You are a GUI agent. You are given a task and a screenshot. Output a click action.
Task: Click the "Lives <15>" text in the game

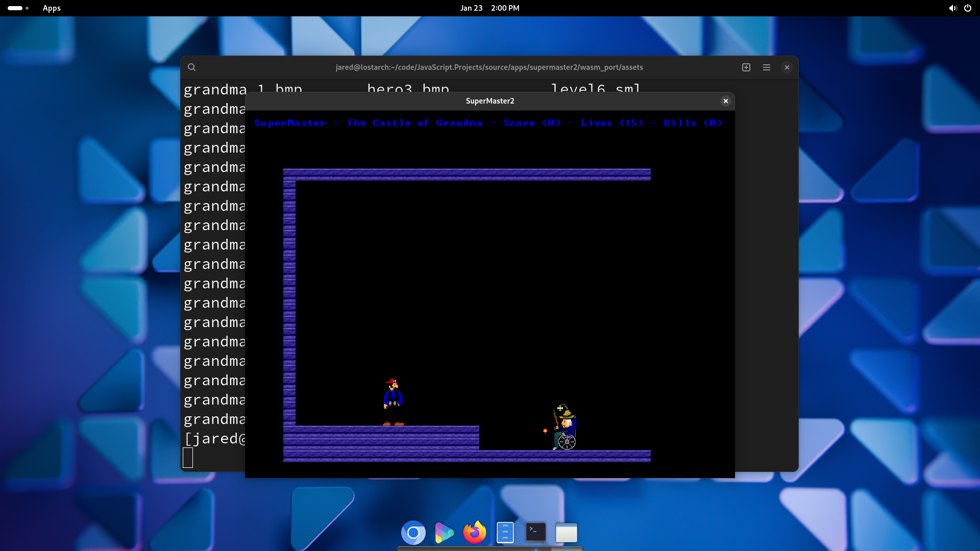pyautogui.click(x=612, y=123)
